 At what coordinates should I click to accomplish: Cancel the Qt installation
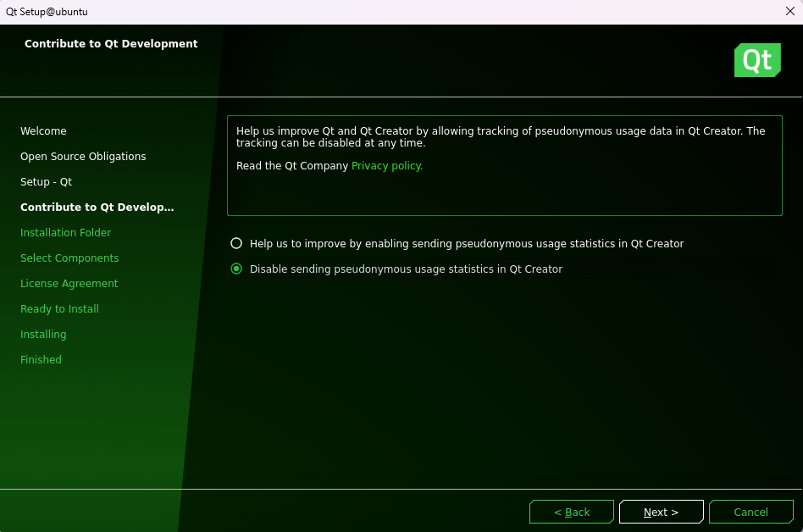750,512
